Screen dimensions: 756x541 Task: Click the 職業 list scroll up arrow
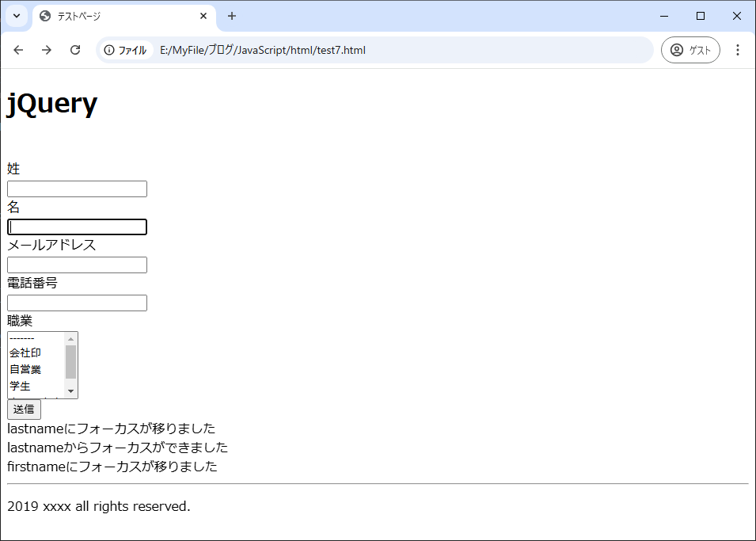pyautogui.click(x=71, y=339)
